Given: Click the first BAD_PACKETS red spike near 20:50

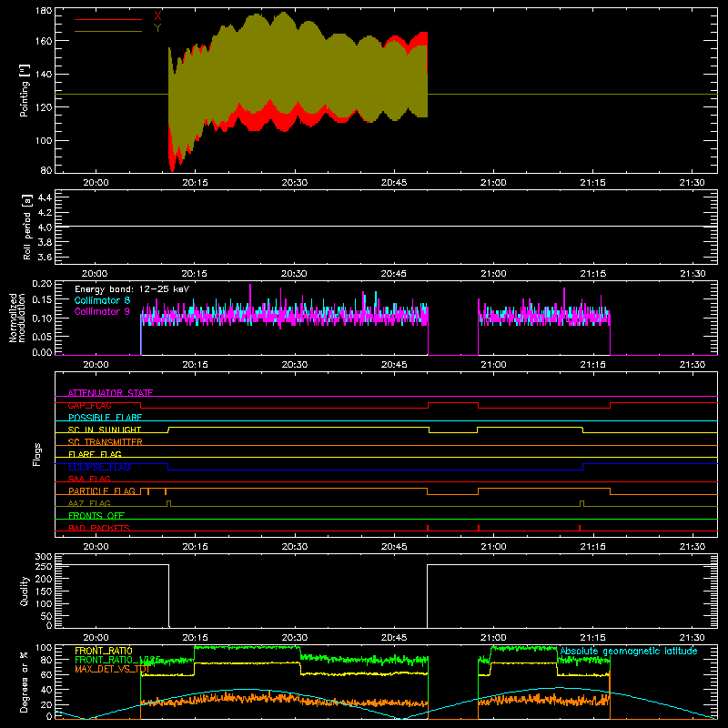Looking at the screenshot, I should [427, 528].
